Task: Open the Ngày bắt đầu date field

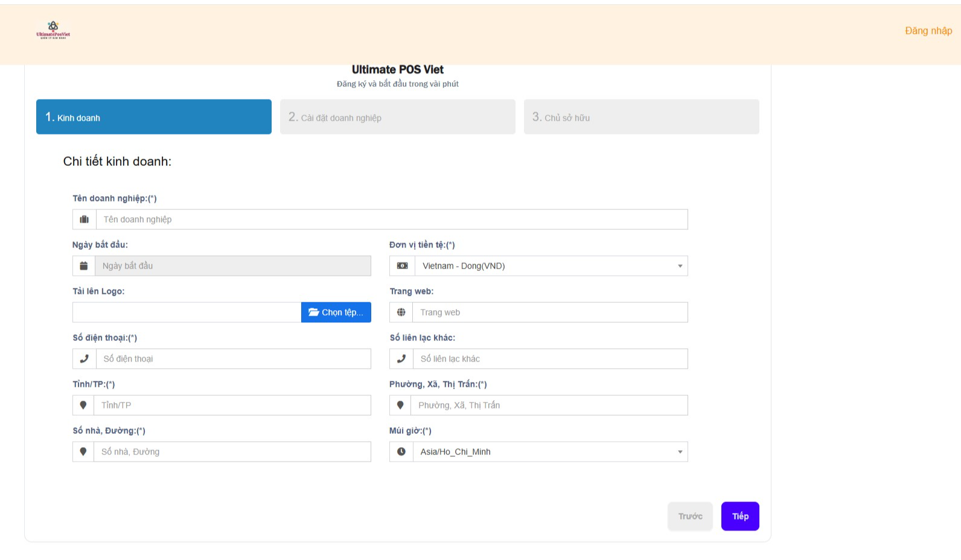Action: pos(233,266)
